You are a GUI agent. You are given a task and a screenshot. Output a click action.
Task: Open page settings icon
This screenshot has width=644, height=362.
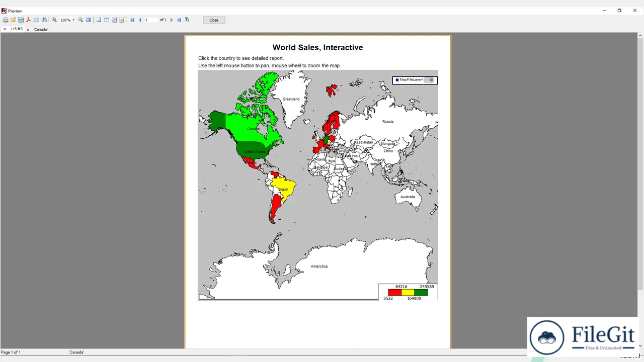(x=114, y=20)
